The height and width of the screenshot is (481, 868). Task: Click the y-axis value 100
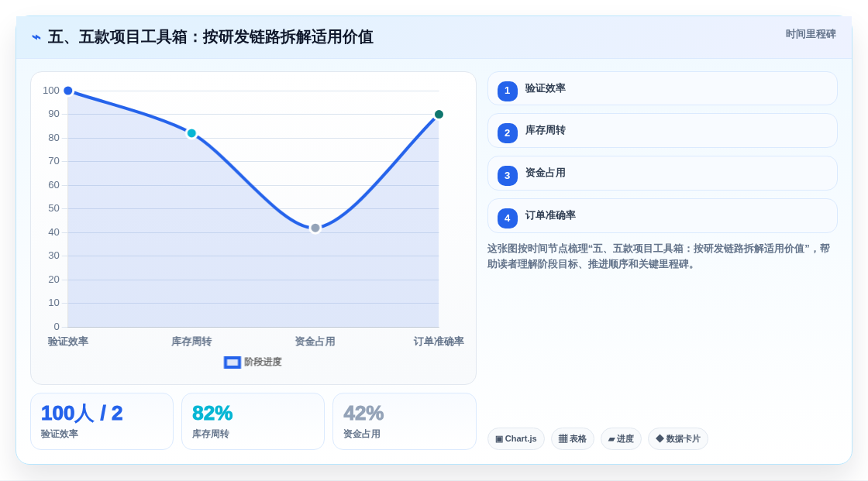pos(51,90)
